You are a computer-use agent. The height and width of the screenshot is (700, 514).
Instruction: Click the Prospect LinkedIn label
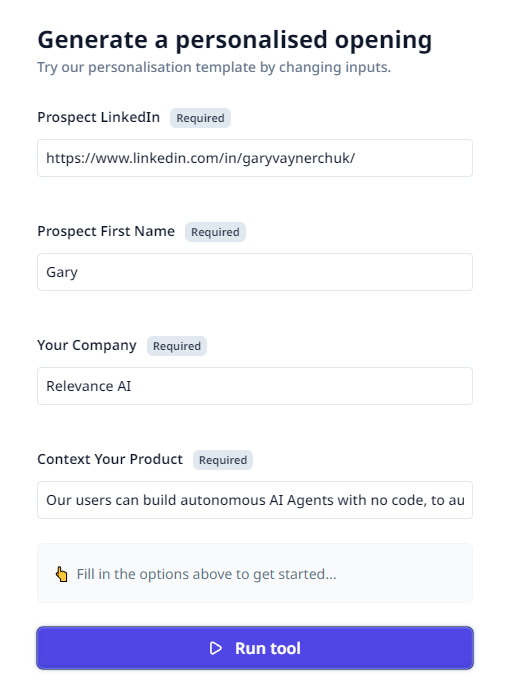pos(99,117)
